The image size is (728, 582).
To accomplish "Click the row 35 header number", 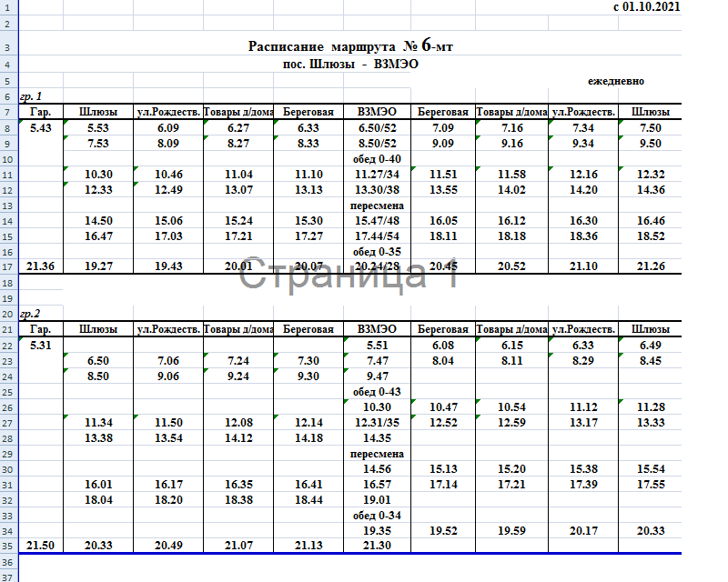I will point(6,544).
